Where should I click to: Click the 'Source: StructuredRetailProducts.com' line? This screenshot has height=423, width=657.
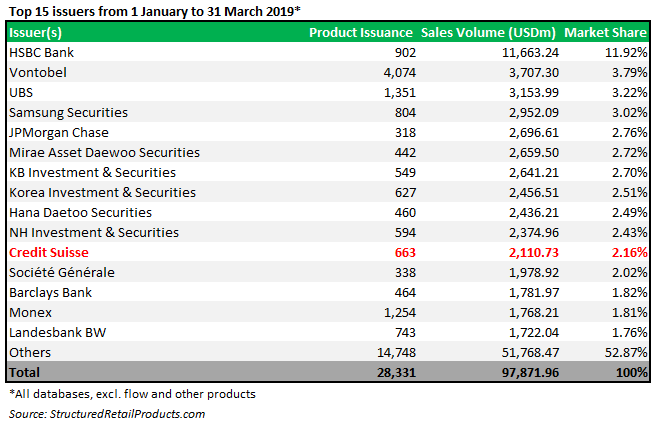coord(107,414)
